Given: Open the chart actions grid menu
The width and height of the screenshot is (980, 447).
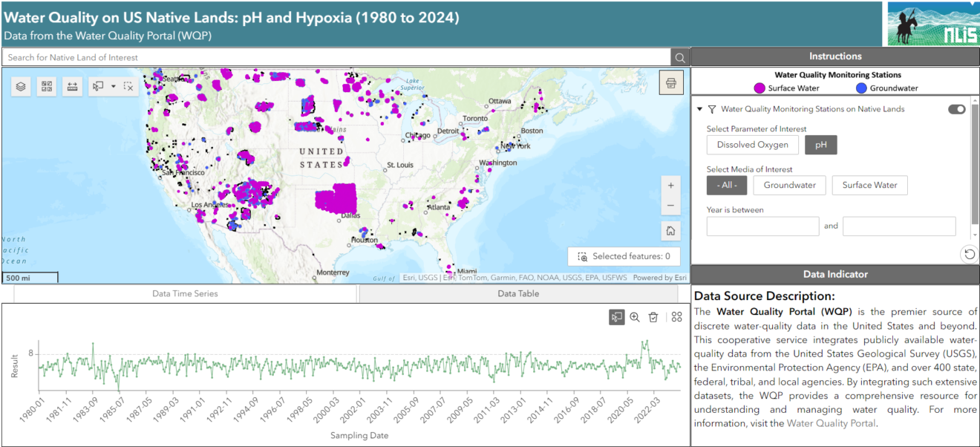Looking at the screenshot, I should [676, 317].
